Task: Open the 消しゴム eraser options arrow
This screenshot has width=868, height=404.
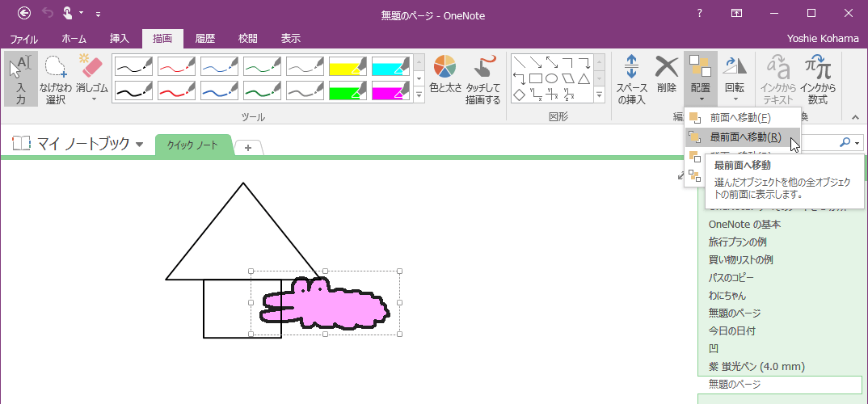Action: click(x=92, y=99)
